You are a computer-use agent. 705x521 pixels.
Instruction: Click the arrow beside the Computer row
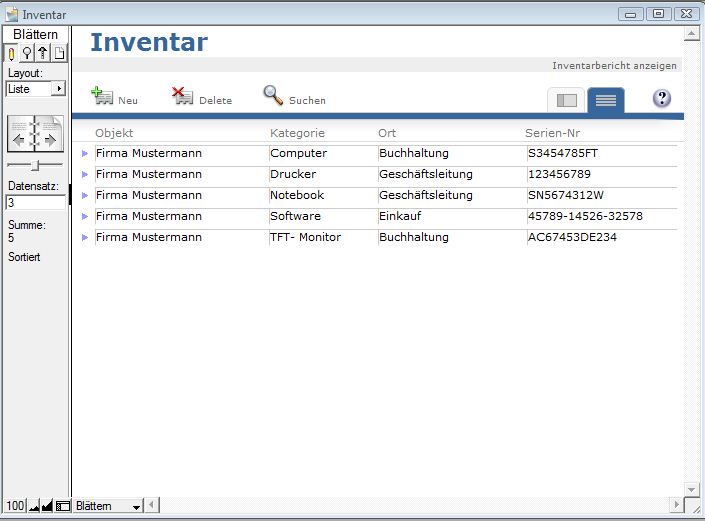click(85, 154)
